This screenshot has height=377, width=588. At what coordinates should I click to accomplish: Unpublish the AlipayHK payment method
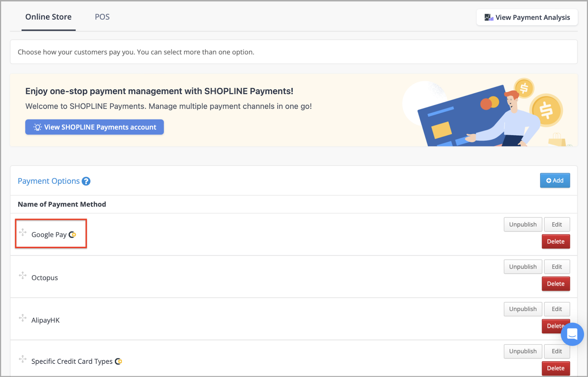pyautogui.click(x=523, y=309)
